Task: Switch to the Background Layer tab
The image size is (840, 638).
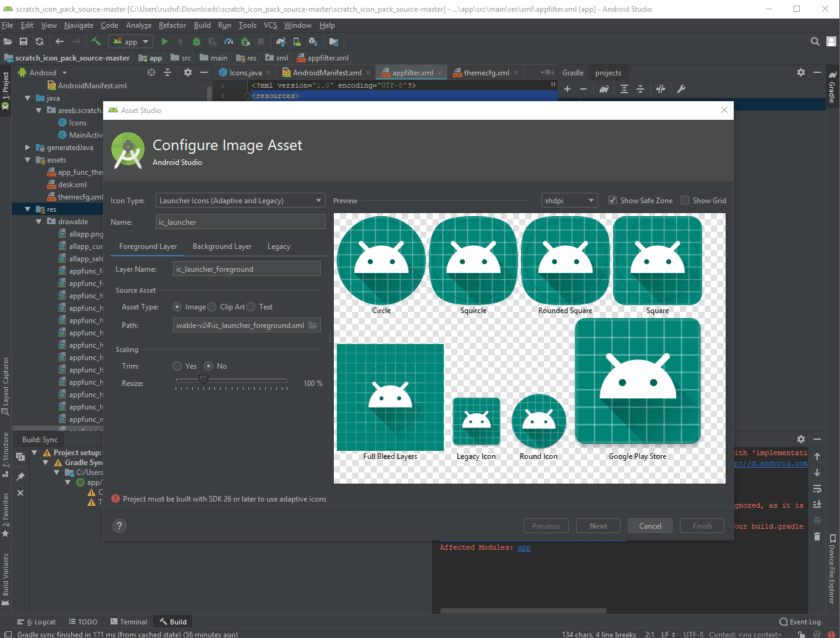Action: click(221, 245)
